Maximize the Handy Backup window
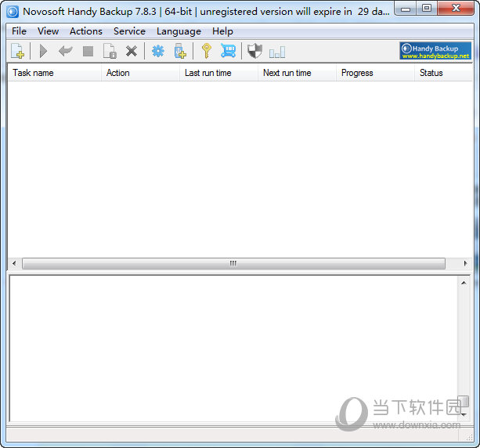The width and height of the screenshot is (480, 448). point(427,9)
